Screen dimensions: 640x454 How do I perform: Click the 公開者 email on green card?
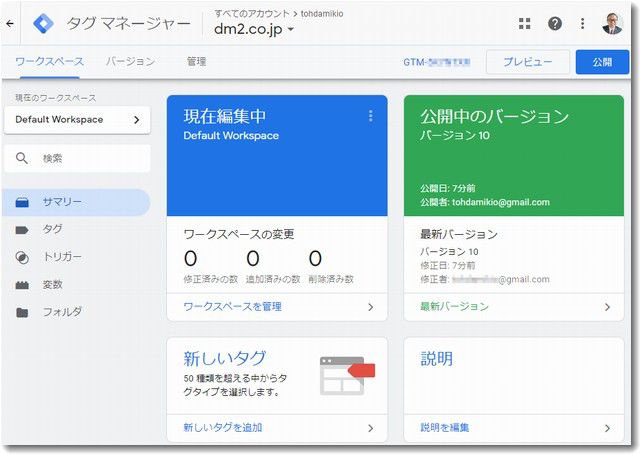pos(501,202)
